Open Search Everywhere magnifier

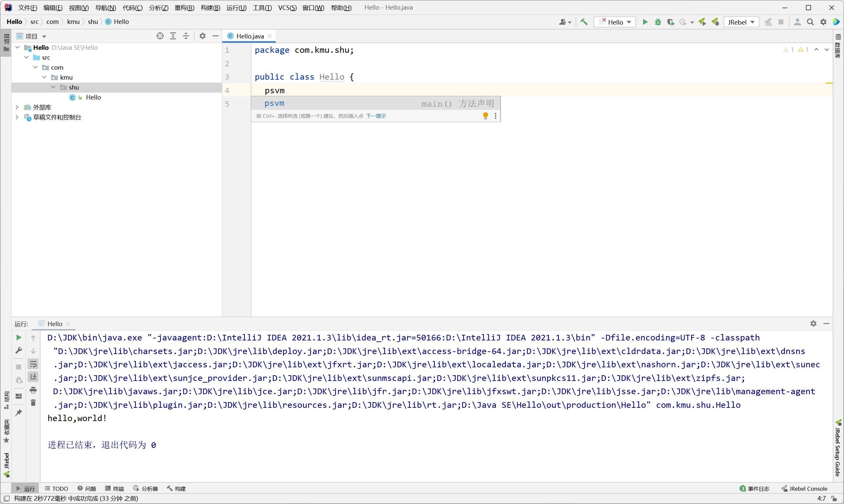click(x=810, y=22)
